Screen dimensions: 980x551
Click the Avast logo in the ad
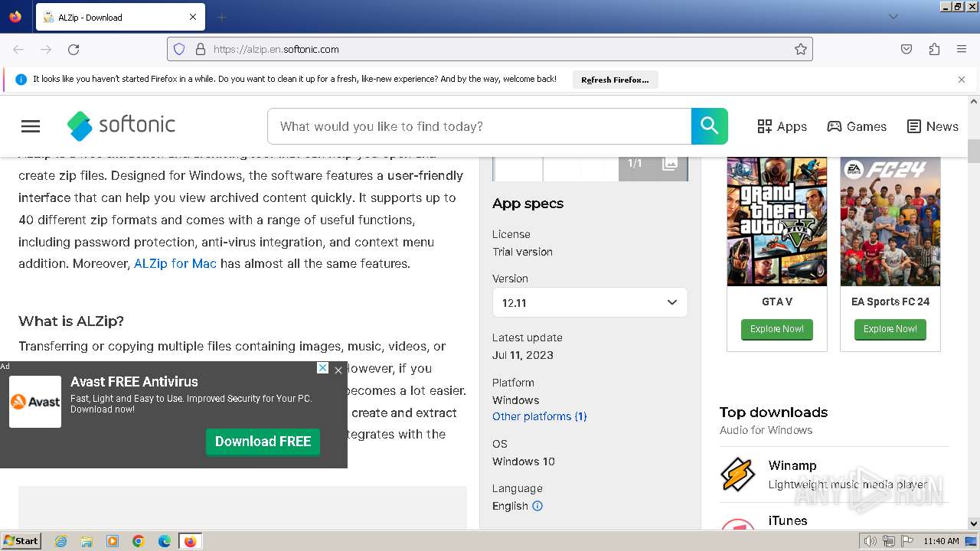(x=35, y=402)
